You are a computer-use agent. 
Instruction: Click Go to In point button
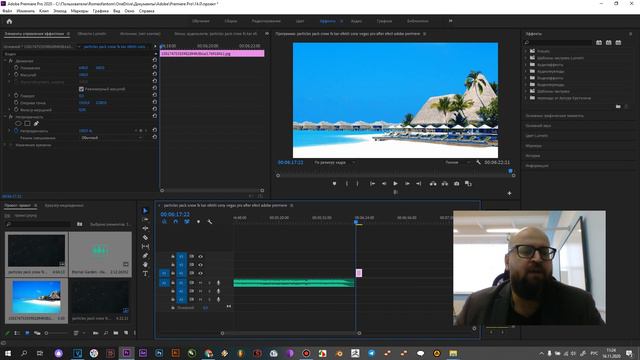[x=372, y=184]
